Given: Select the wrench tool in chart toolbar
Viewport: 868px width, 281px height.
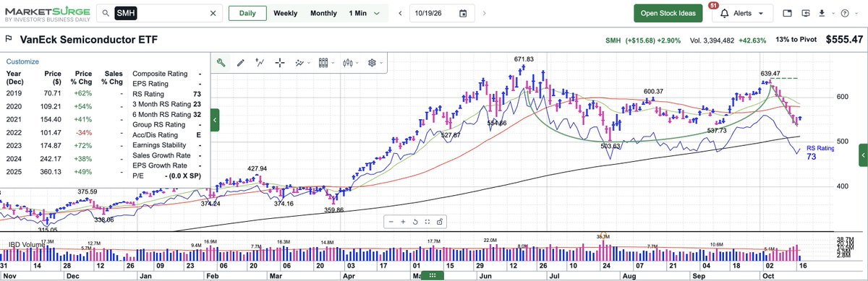Looking at the screenshot, I should pos(221,63).
